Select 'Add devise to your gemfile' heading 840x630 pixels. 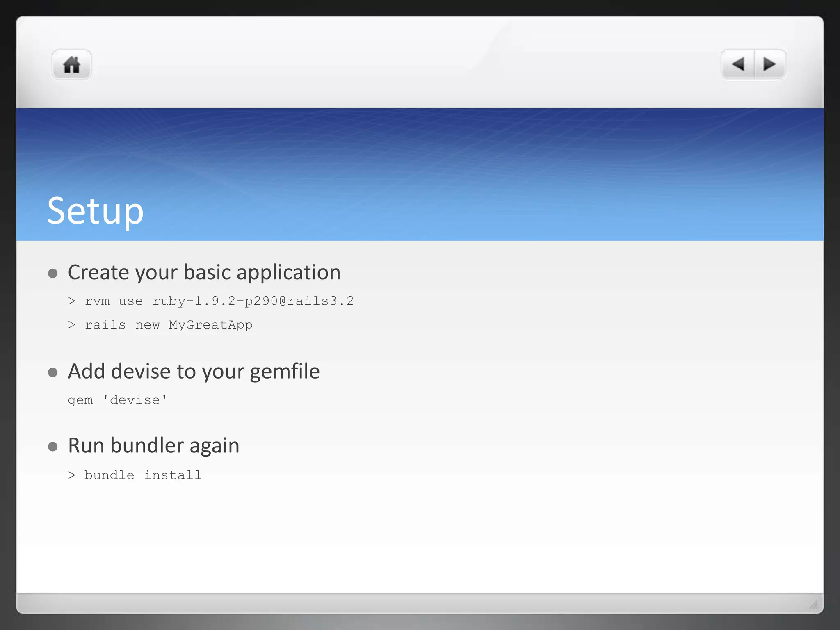pos(194,372)
